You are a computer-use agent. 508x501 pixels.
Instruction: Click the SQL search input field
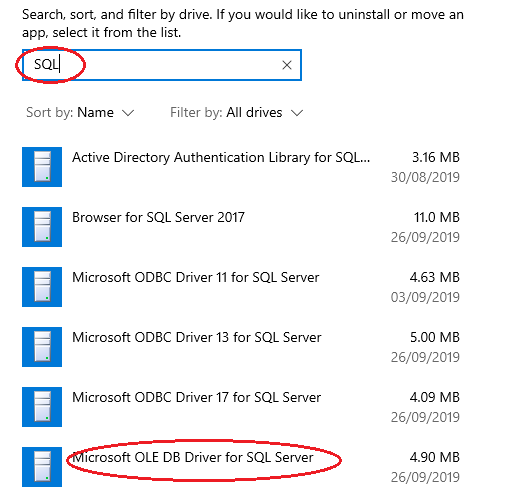[162, 65]
